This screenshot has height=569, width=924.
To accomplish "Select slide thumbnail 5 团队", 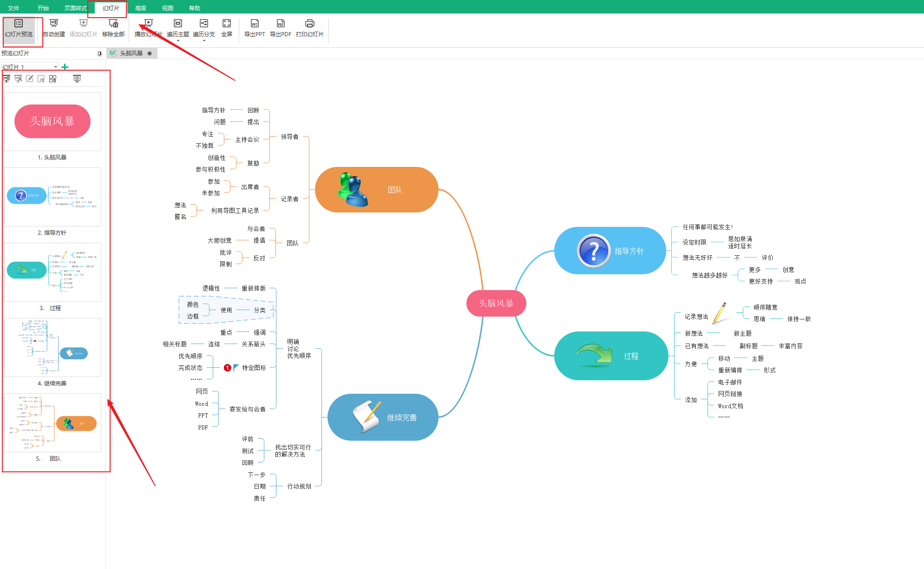I will (52, 423).
